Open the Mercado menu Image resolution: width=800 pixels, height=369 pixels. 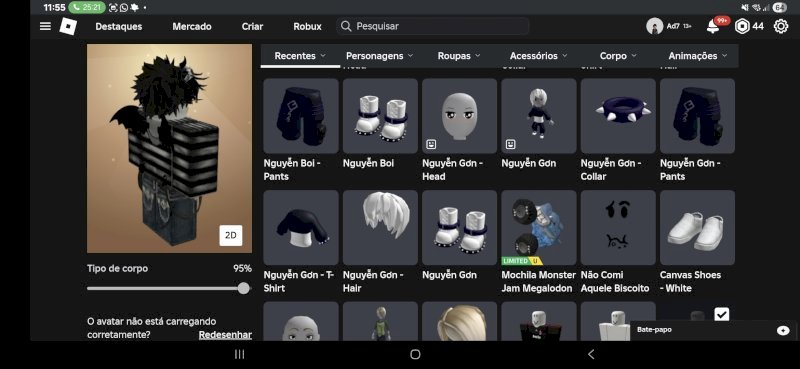[x=192, y=27]
